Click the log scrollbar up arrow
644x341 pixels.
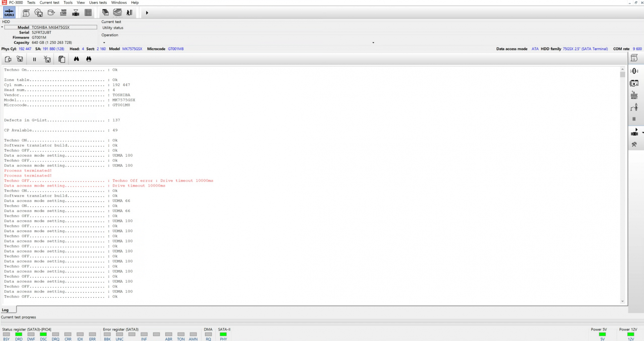point(623,69)
